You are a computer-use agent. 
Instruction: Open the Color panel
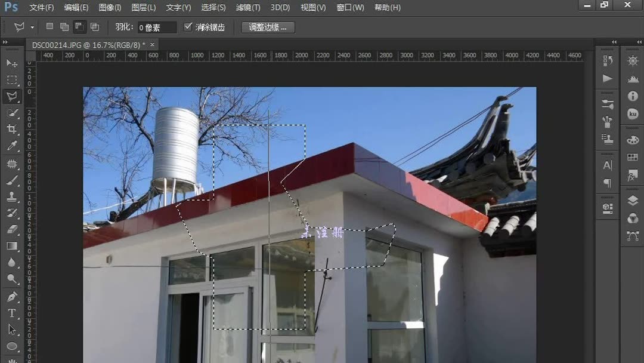pos(631,139)
